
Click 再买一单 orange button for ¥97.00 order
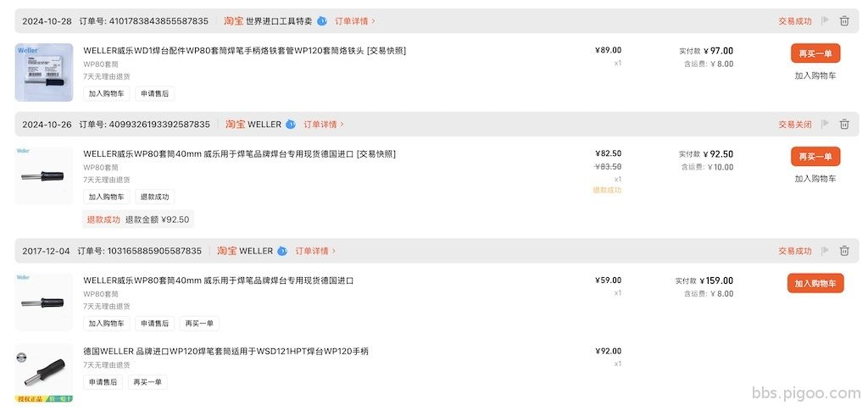815,53
